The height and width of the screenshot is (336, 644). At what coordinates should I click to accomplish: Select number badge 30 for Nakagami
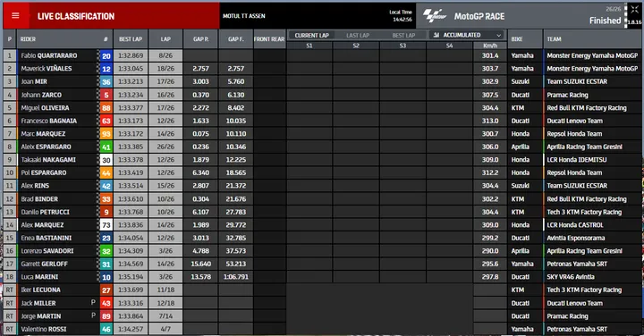[x=106, y=160]
